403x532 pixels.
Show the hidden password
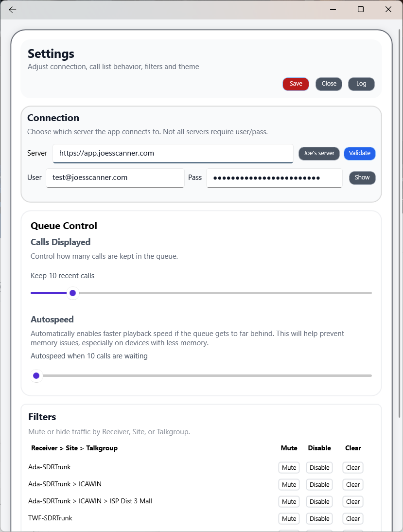[362, 177]
